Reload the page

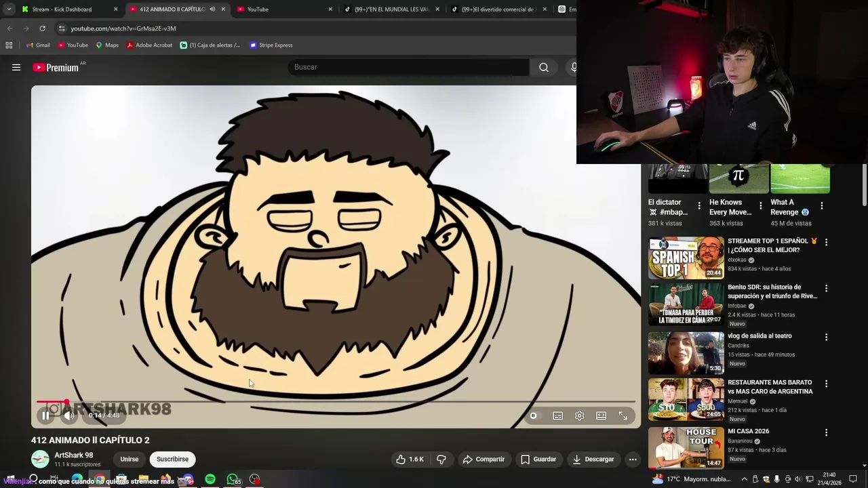click(42, 28)
